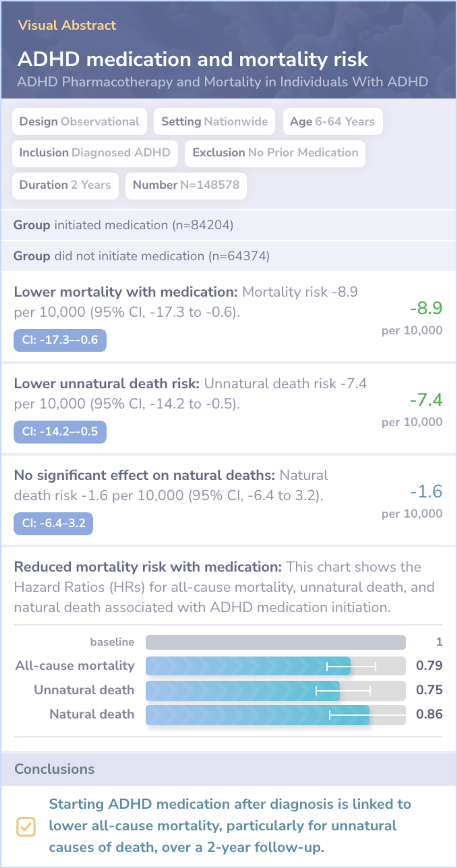Click the CI: -17.3 to -0.6 badge

coord(60,340)
